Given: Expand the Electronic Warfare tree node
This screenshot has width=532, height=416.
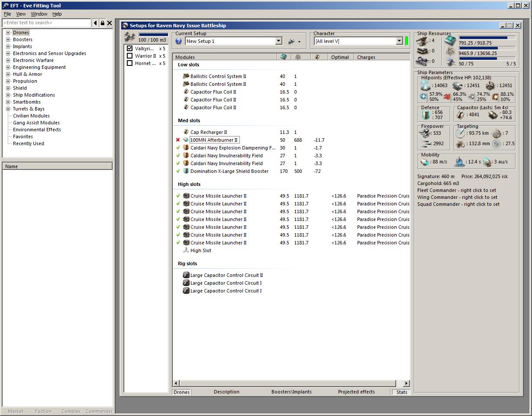Looking at the screenshot, I should pyautogui.click(x=8, y=60).
